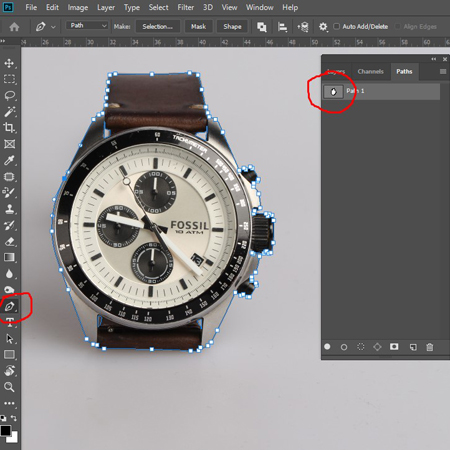The image size is (450, 450).
Task: Select the Lasso tool
Action: point(9,96)
